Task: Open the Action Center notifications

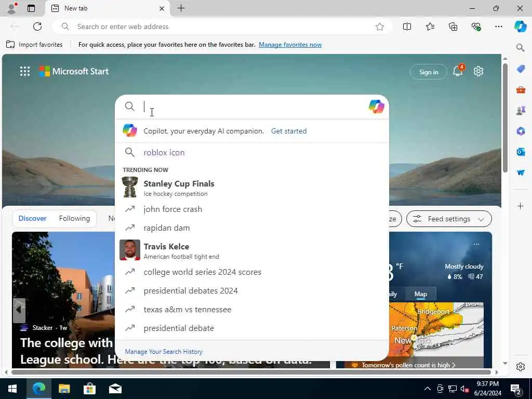Action: tap(516, 389)
